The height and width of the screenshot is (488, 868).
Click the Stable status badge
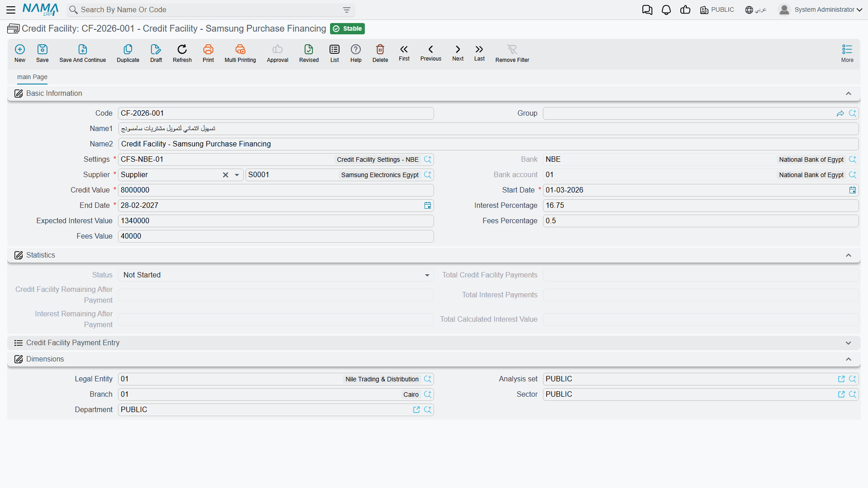coord(347,29)
